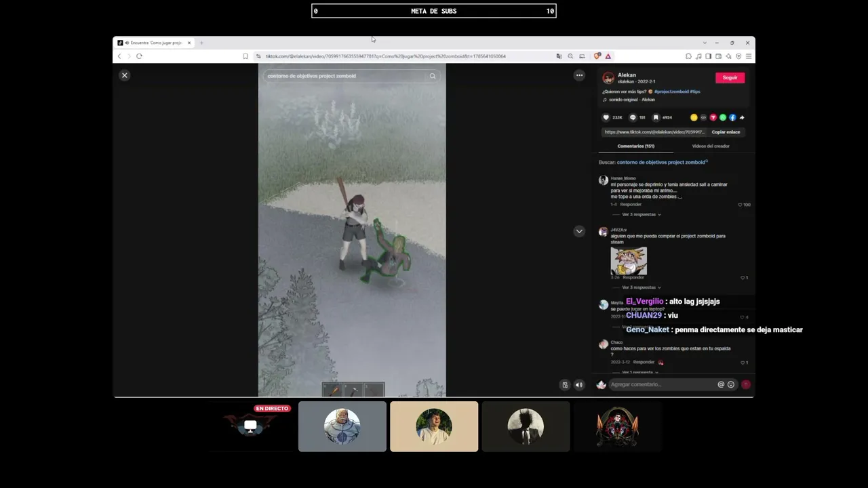Screen dimensions: 868x488
Task: Follow Alekan with the Seguir button
Action: [730, 78]
